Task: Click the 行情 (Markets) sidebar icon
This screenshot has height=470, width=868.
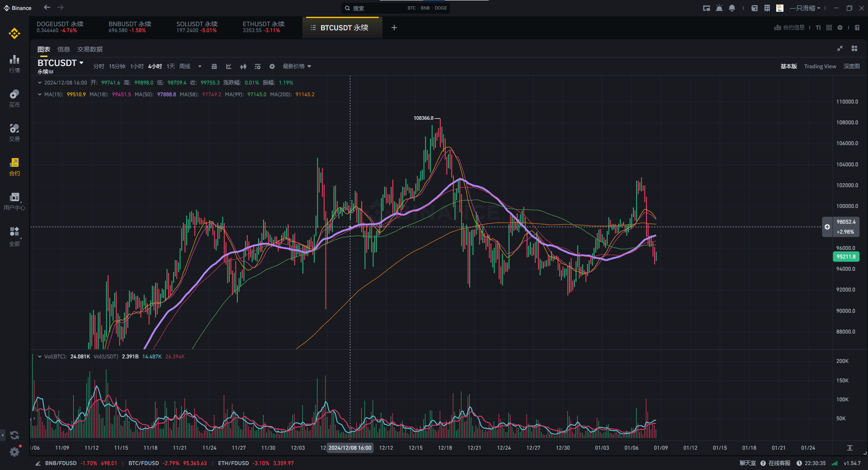Action: coord(14,63)
